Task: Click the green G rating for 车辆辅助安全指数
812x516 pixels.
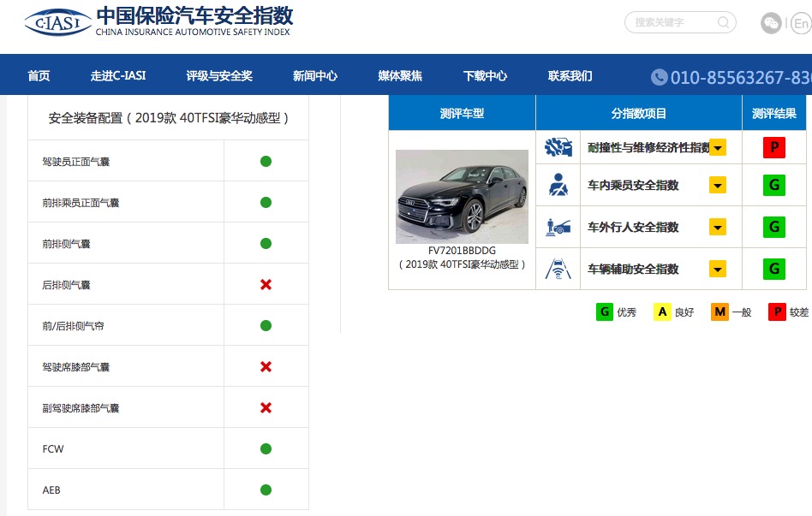Action: click(774, 269)
